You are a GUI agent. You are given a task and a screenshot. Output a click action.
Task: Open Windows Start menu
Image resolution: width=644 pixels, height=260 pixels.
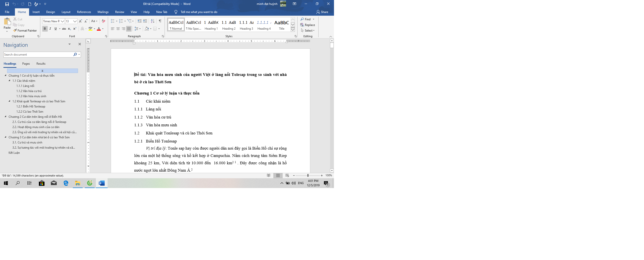6,183
